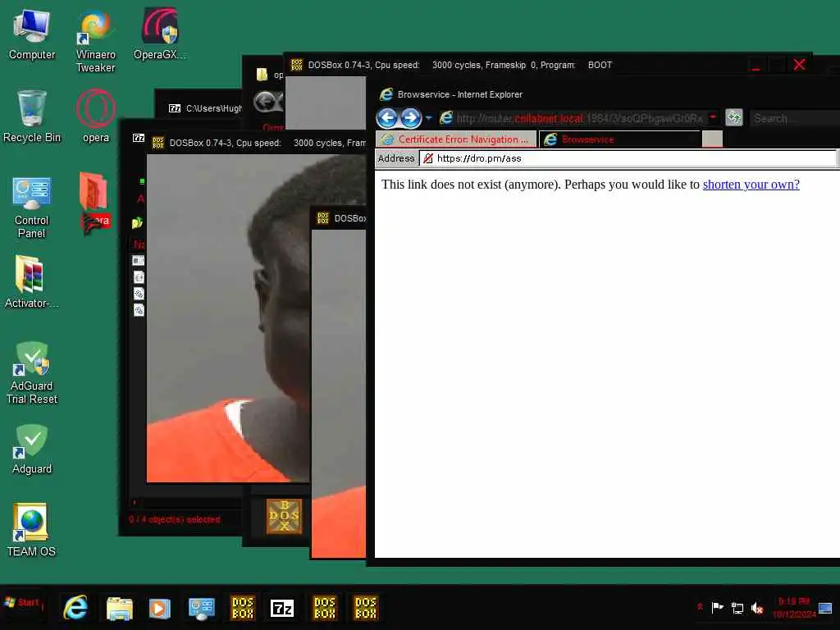Open File Explorer taskbar icon

119,609
